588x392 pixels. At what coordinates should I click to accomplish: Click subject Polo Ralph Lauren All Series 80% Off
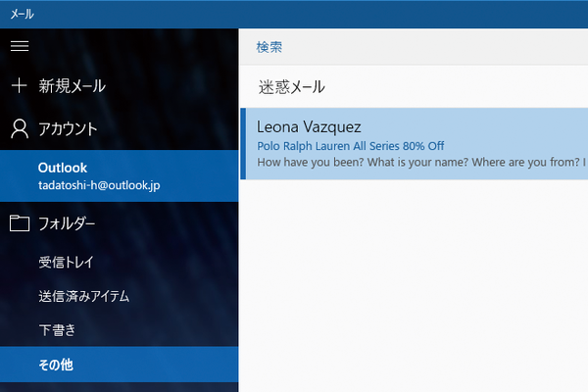point(350,146)
